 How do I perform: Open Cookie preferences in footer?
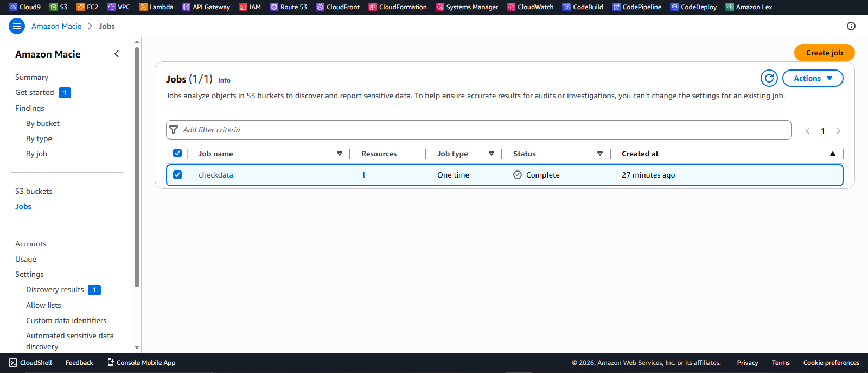click(831, 363)
